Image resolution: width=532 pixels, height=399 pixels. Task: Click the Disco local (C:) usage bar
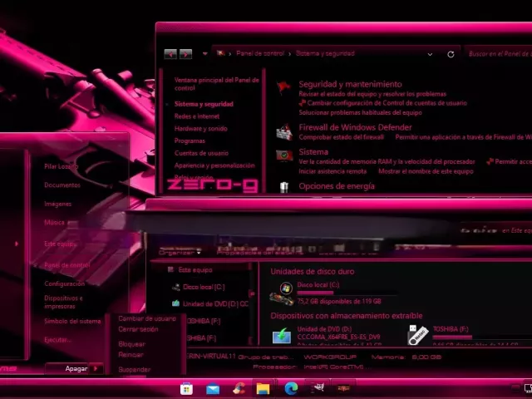click(x=347, y=293)
